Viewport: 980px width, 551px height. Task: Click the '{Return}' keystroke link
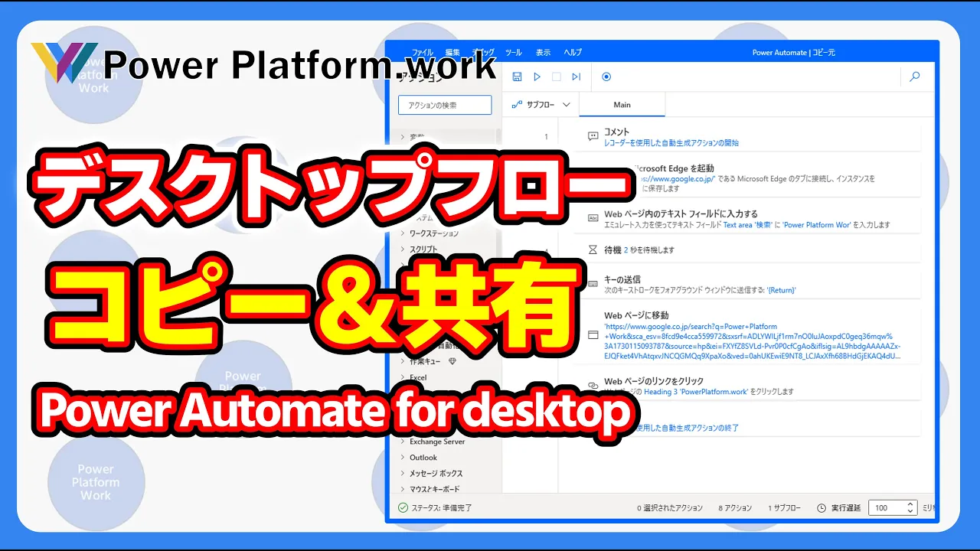pyautogui.click(x=782, y=291)
